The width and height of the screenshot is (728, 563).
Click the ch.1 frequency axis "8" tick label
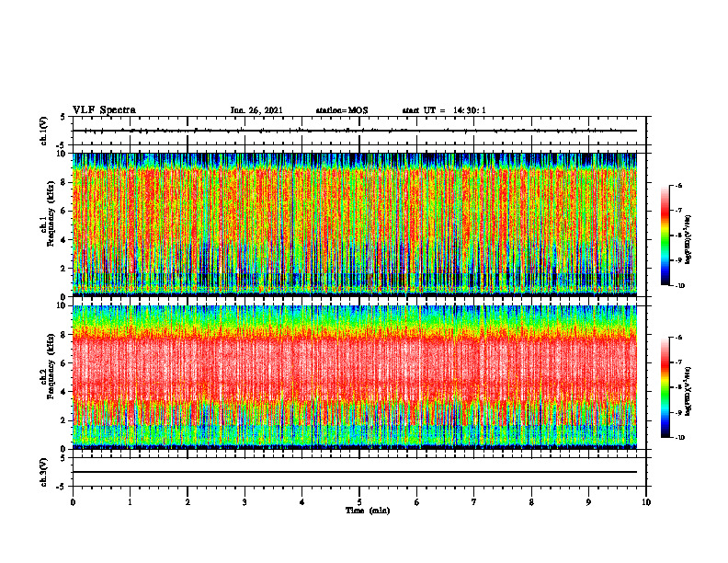[x=64, y=182]
